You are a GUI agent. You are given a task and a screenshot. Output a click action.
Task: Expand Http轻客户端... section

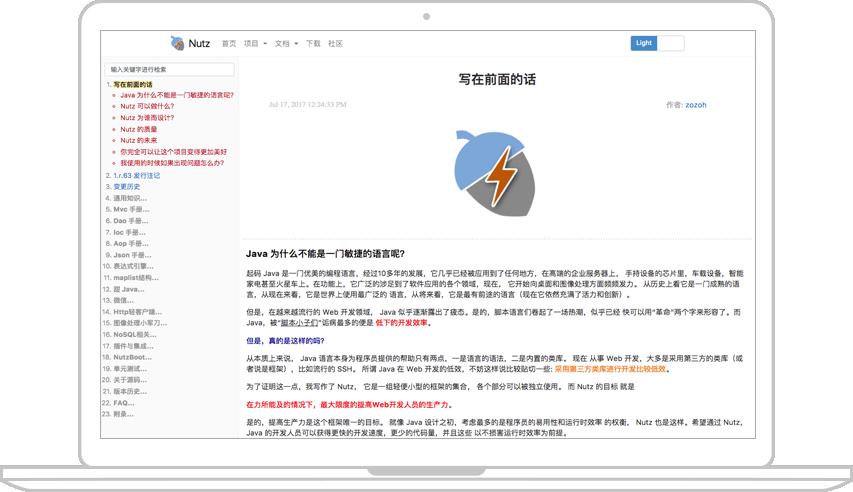[138, 312]
